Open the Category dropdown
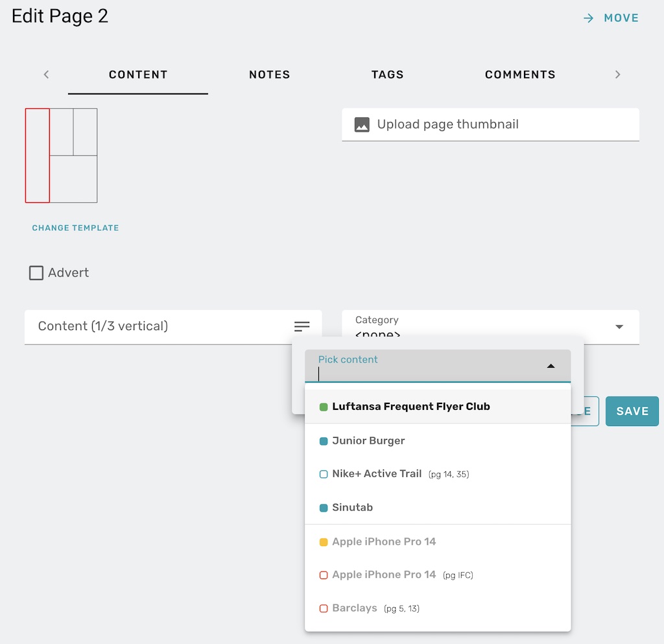The height and width of the screenshot is (644, 664). coord(619,327)
